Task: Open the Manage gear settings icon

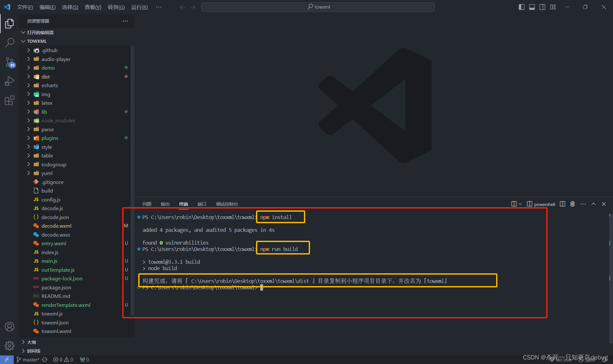Action: (10, 345)
